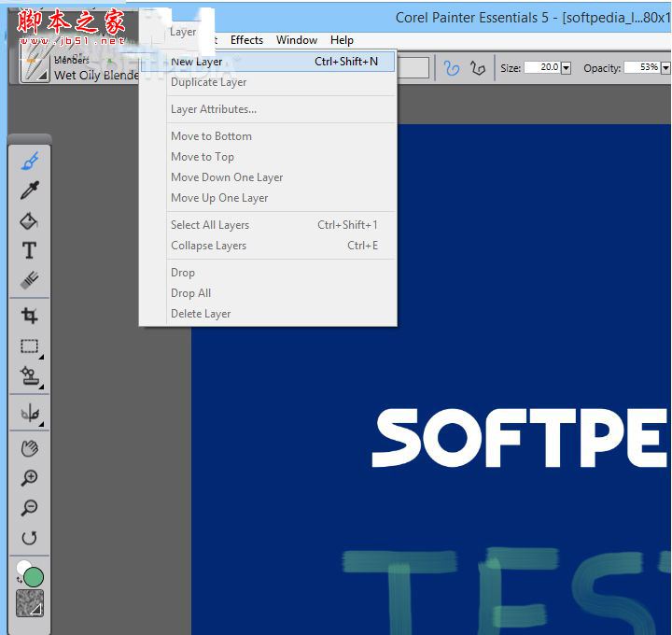Open the Size dropdown arrow
Screen dimensions: 672x635
tap(567, 68)
